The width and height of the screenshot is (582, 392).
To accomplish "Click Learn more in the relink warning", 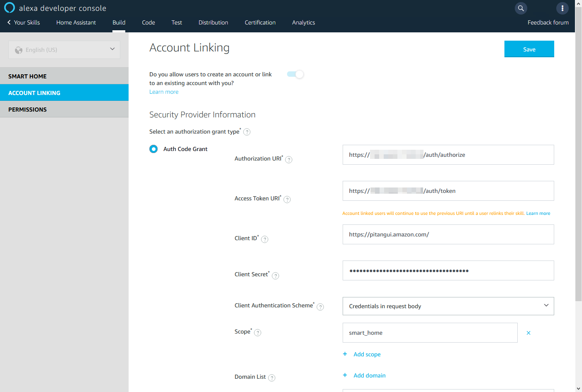I will [x=538, y=213].
